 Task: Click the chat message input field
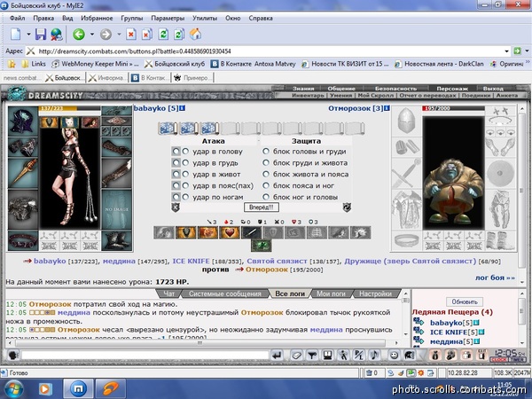point(145,356)
